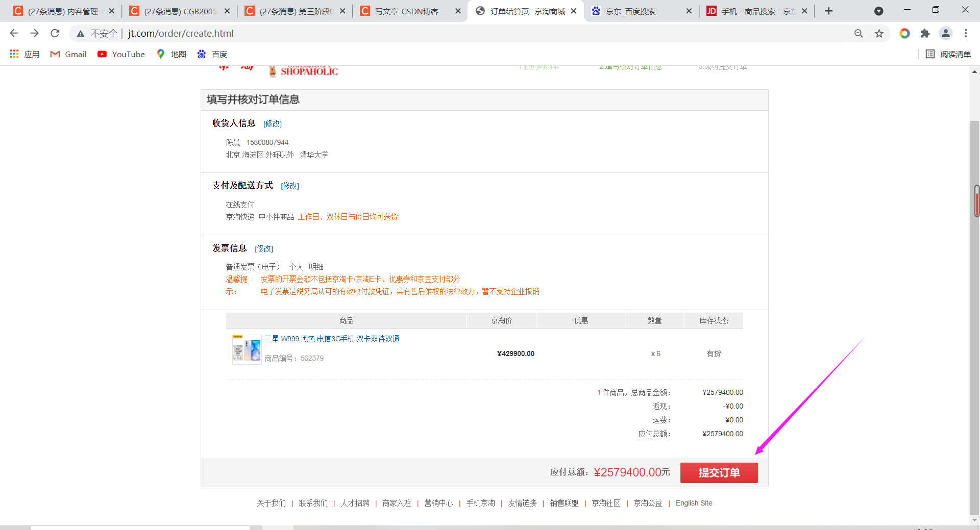Open the 联系我们 footer link

(313, 503)
